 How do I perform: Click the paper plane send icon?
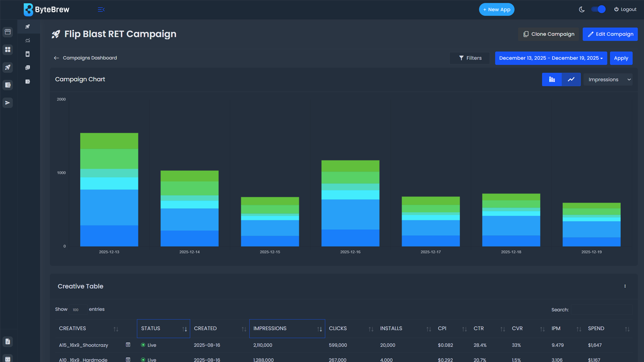(x=8, y=103)
